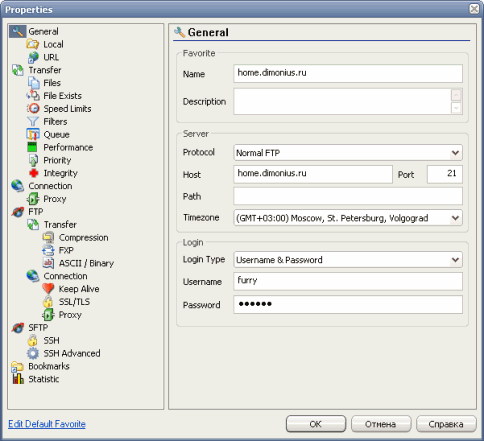The image size is (484, 441).
Task: Click the Password field
Action: [x=348, y=305]
